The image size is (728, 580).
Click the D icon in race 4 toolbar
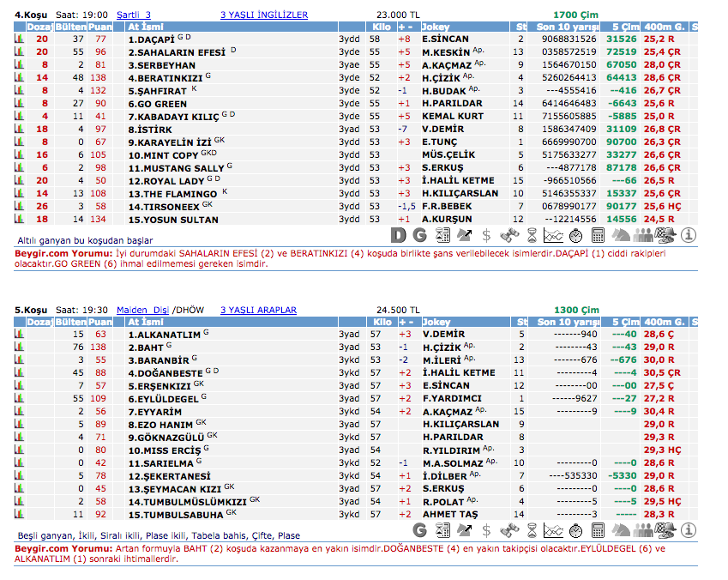[x=398, y=234]
